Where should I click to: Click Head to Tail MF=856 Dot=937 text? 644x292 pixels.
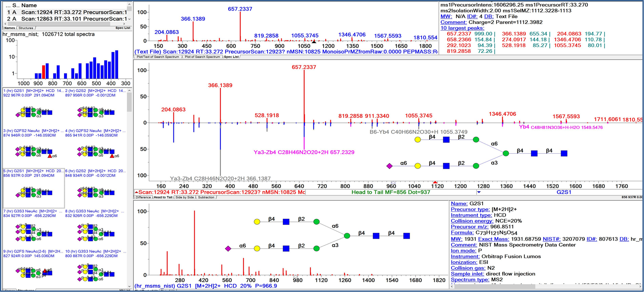coord(391,192)
